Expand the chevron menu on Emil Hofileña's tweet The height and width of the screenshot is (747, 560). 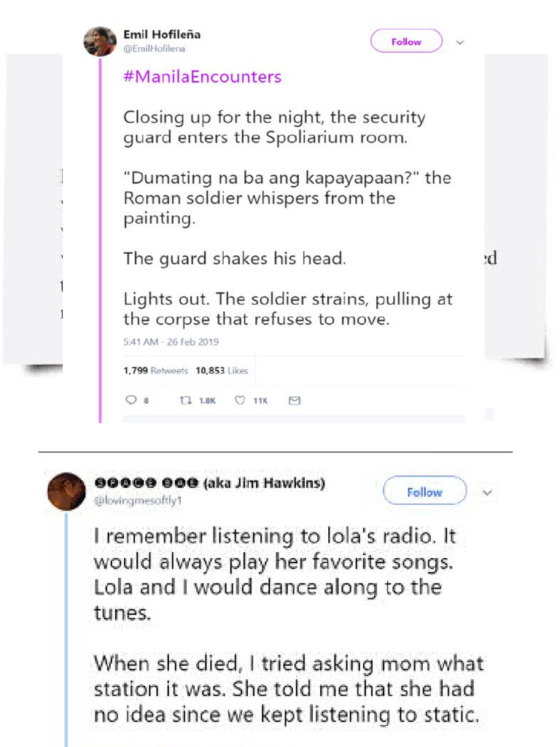point(459,42)
